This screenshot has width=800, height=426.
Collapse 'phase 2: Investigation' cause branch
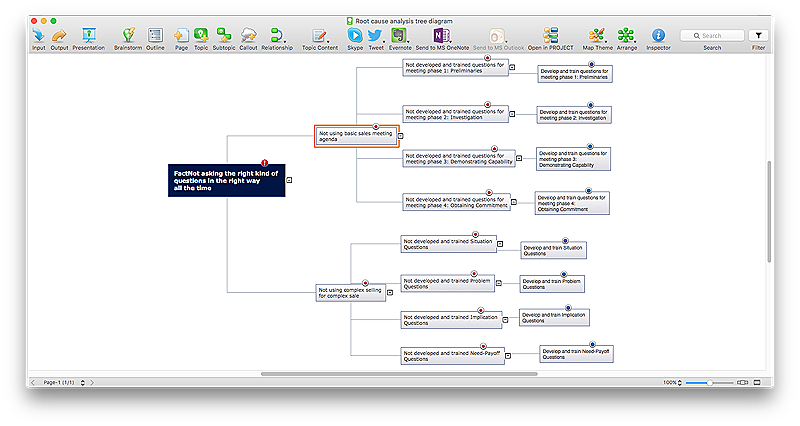click(512, 114)
